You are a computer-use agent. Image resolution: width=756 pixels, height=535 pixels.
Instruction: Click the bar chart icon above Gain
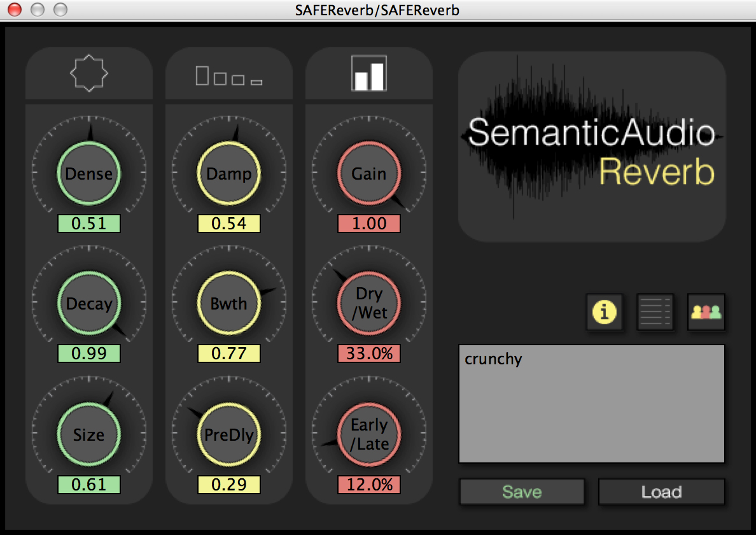click(369, 74)
